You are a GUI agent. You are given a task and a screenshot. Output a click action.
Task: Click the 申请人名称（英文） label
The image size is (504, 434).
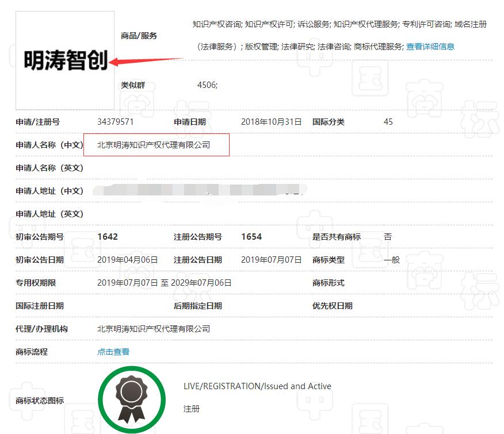tap(49, 168)
